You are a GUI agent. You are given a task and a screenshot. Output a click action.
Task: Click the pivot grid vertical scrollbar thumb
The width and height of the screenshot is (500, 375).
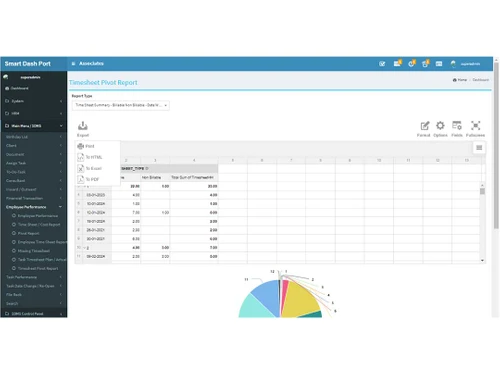[482, 191]
